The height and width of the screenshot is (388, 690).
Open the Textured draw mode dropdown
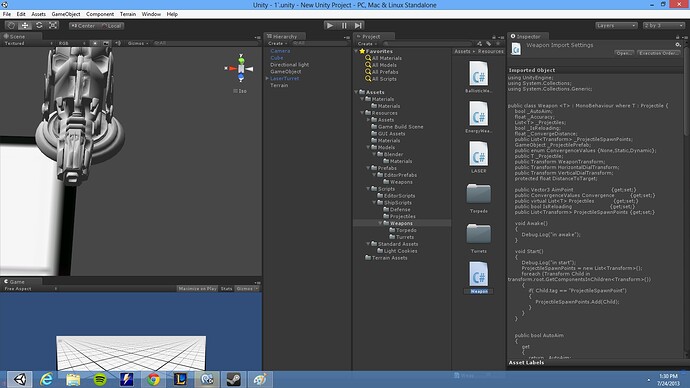coord(28,43)
